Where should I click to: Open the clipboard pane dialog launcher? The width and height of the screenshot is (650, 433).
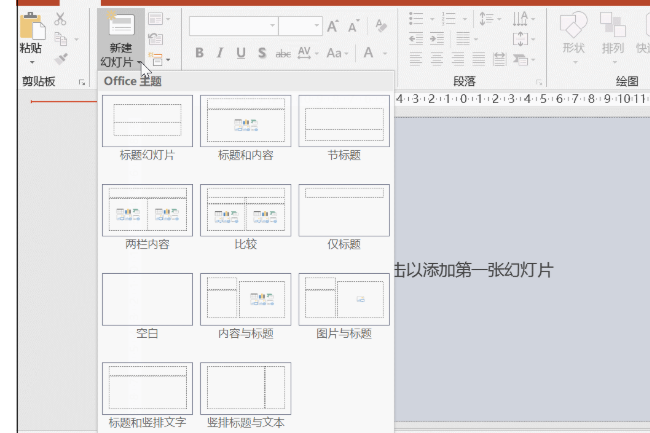(82, 82)
